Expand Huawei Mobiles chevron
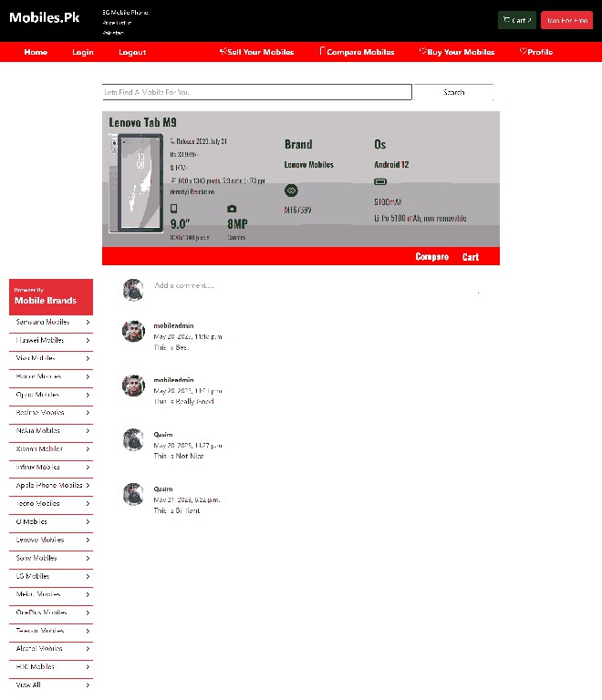602x700 pixels. (x=88, y=340)
